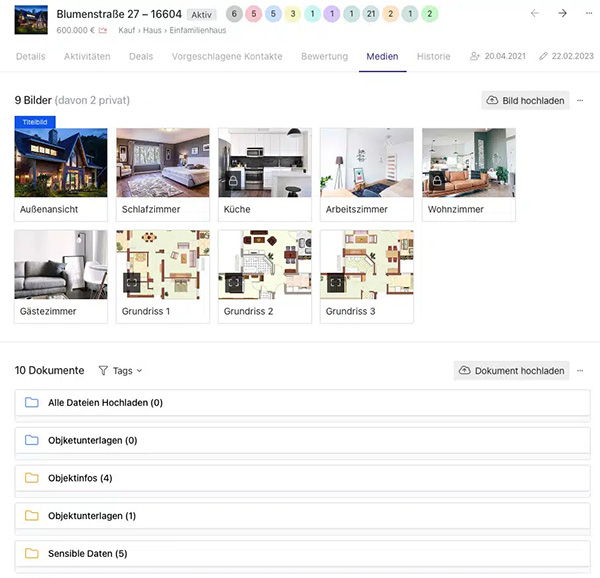Open more options beside Bild hochladen
The height and width of the screenshot is (578, 600).
pyautogui.click(x=580, y=101)
